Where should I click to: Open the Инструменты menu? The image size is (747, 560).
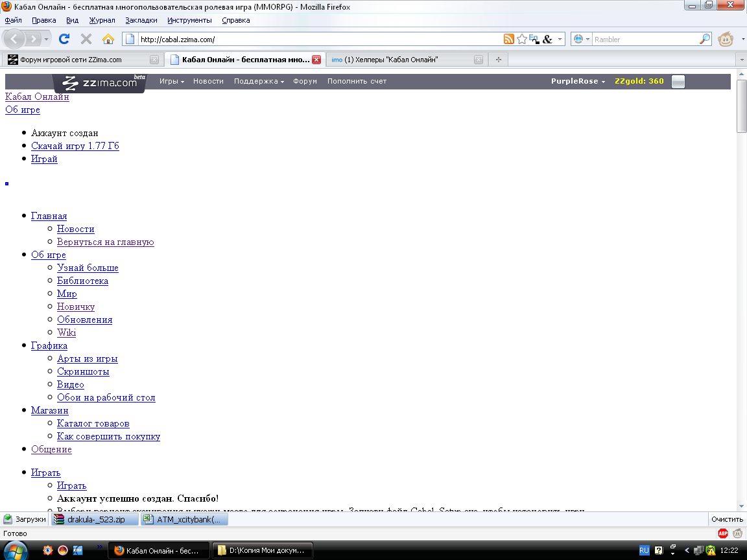[x=189, y=20]
